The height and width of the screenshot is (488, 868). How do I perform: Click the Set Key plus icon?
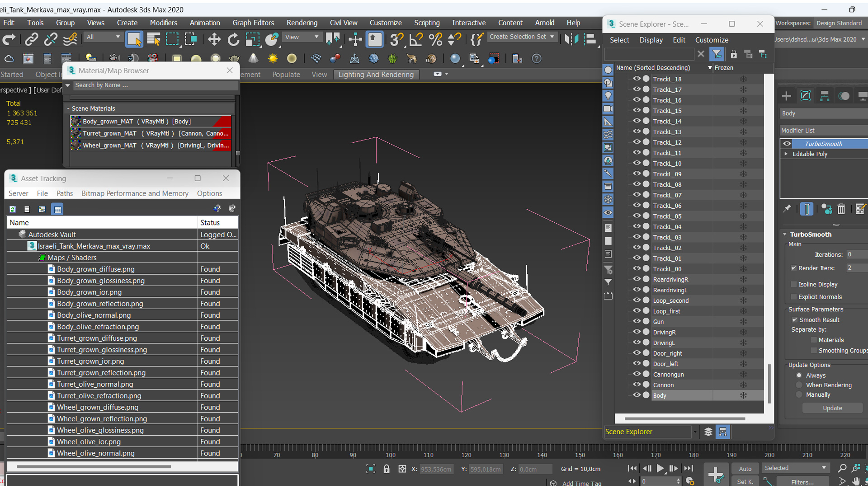pyautogui.click(x=716, y=475)
